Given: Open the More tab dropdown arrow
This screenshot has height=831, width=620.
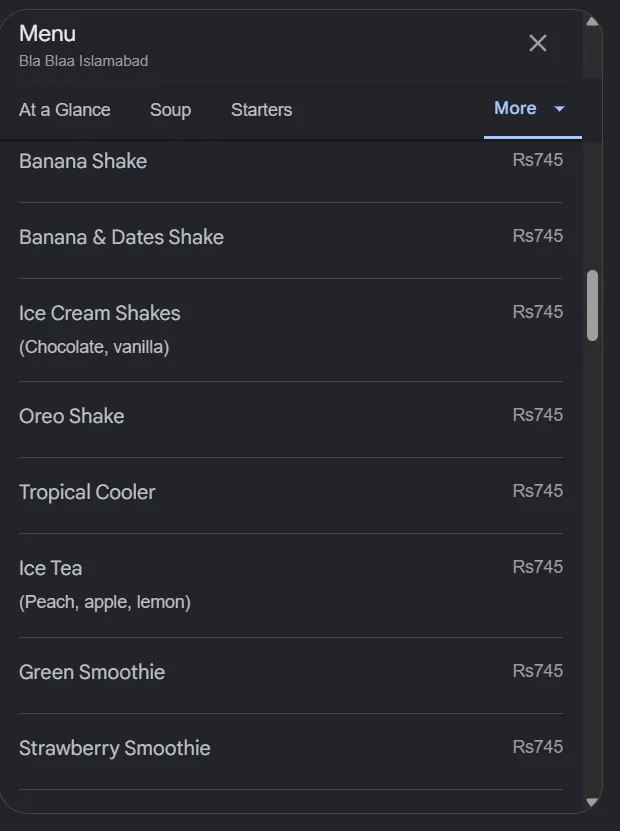Looking at the screenshot, I should (559, 109).
